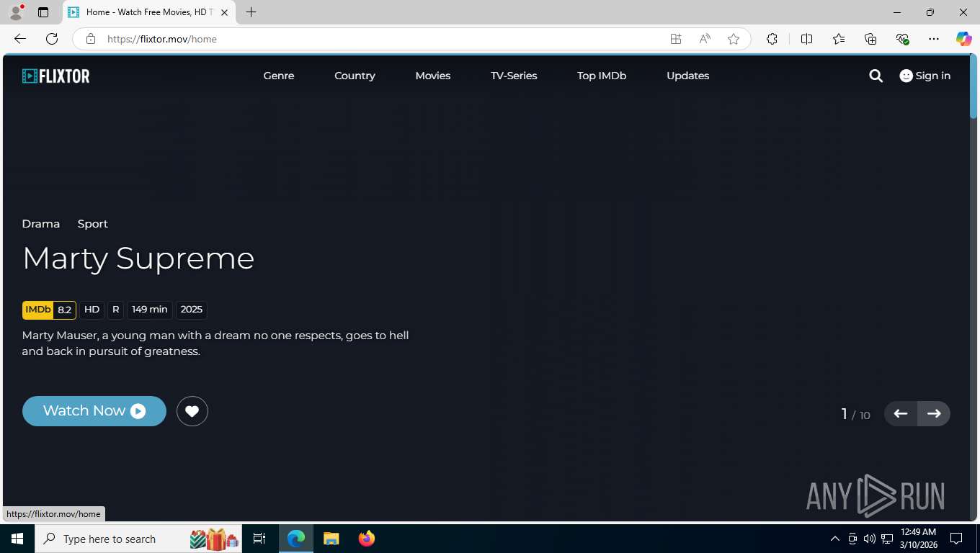The image size is (980, 553).
Task: Show the previous slide with left arrow
Action: pos(901,413)
